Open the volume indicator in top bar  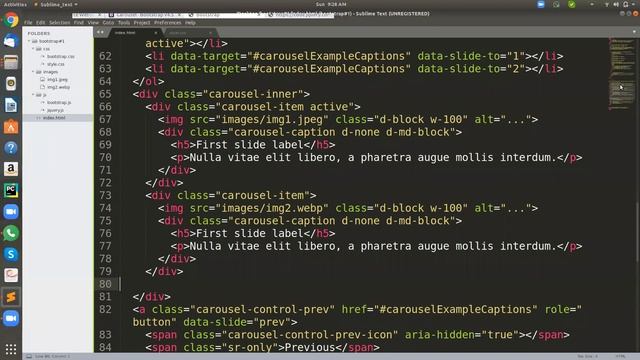[x=616, y=4]
